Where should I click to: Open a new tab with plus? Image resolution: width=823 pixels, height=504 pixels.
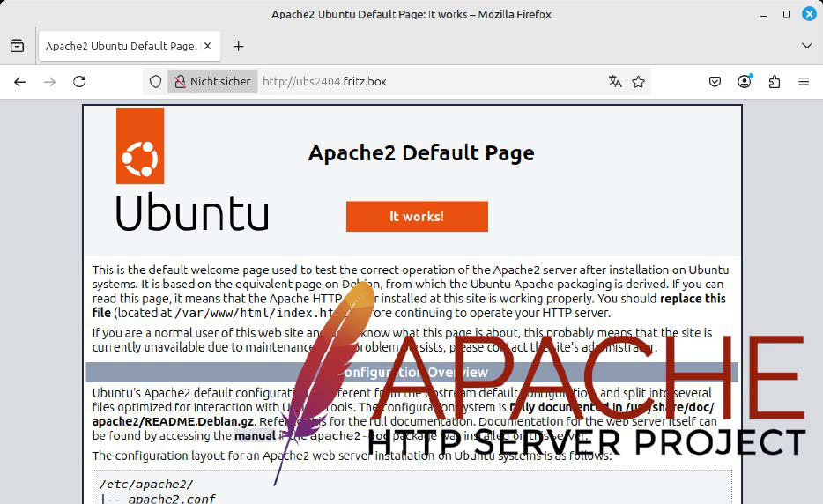[238, 46]
